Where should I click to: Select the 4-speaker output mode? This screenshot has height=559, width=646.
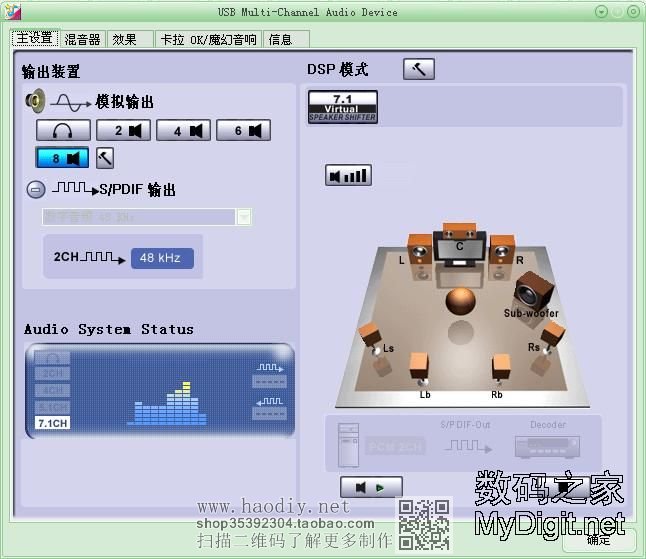(x=184, y=130)
